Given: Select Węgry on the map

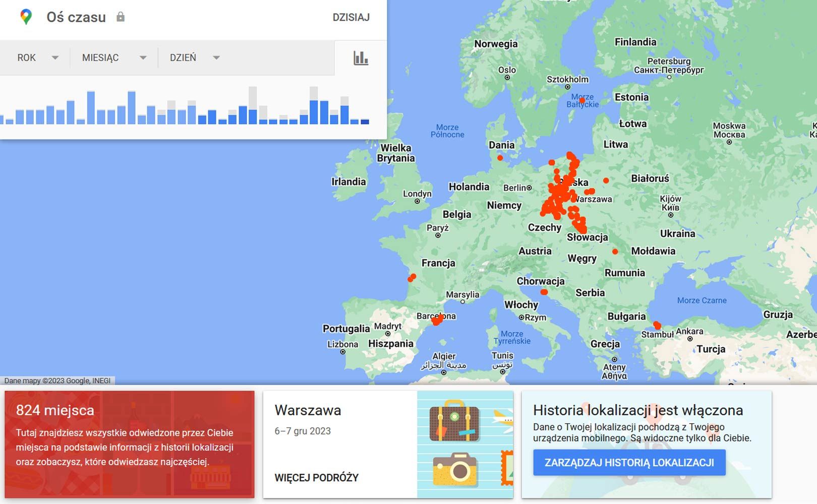Looking at the screenshot, I should (582, 259).
